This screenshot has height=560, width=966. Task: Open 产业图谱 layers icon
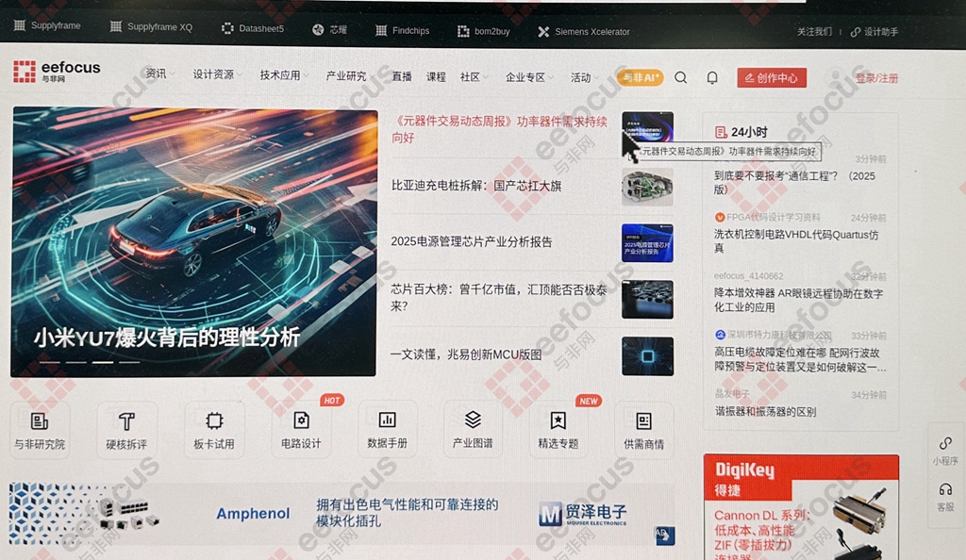pyautogui.click(x=473, y=420)
